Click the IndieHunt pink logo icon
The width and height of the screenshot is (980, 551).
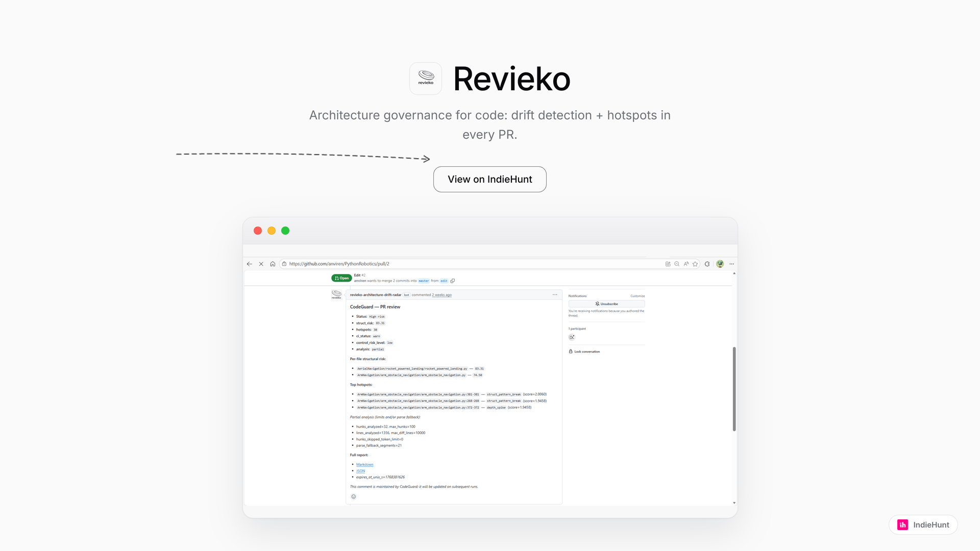(902, 524)
